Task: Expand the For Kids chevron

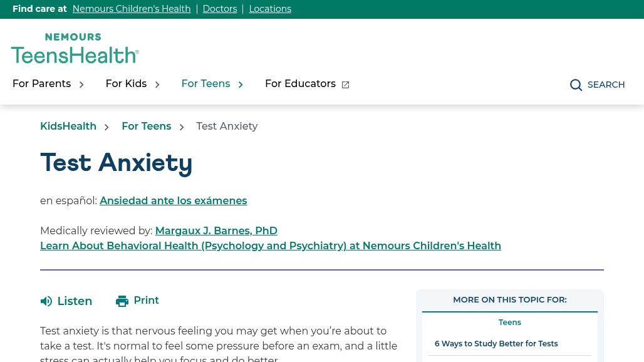Action: pyautogui.click(x=157, y=85)
